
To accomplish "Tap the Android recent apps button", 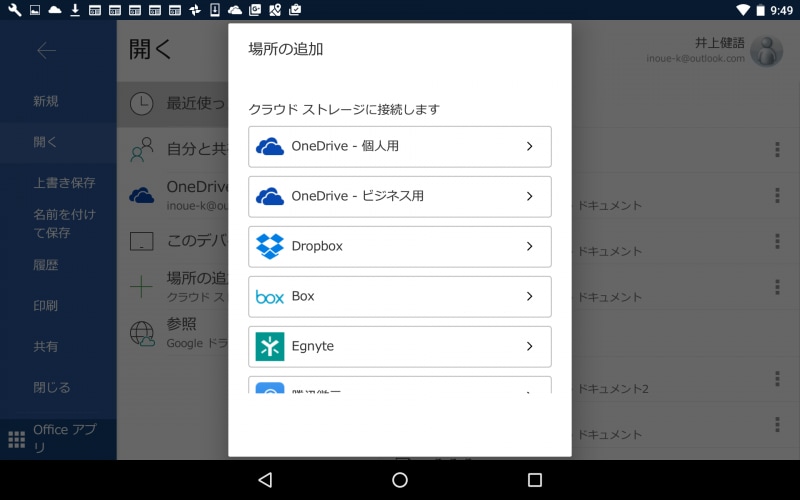I will click(x=535, y=480).
